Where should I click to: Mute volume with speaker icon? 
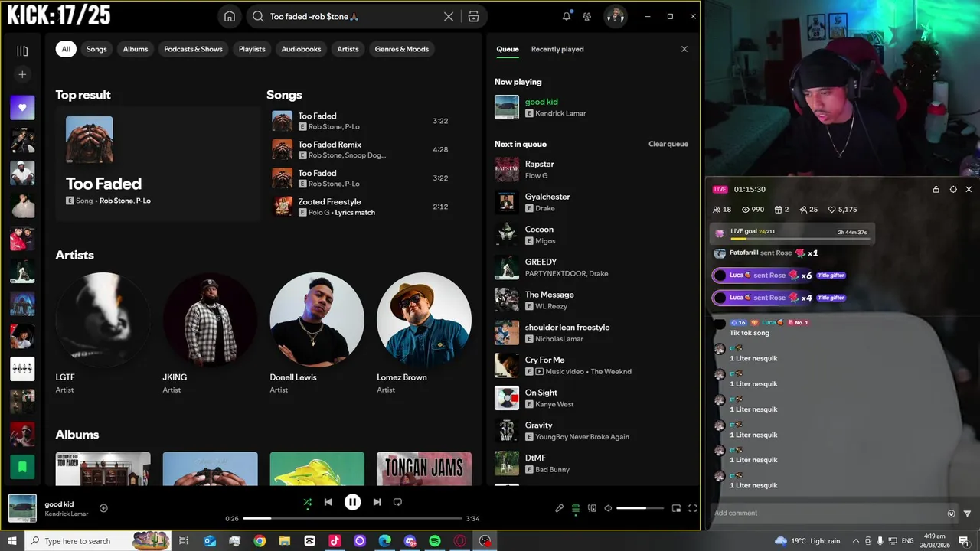(x=608, y=508)
